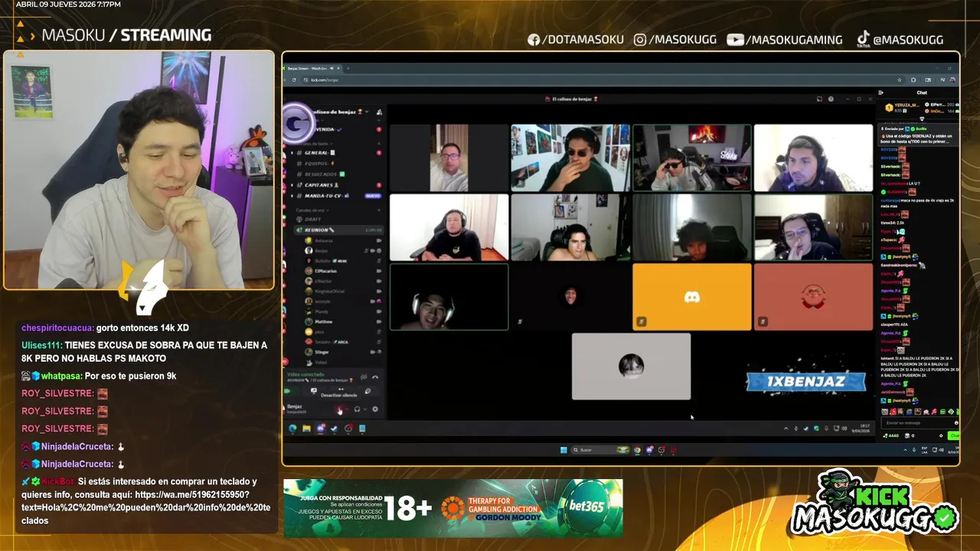Image resolution: width=980 pixels, height=551 pixels.
Task: Toggle the Discord headphones deafen icon
Action: click(358, 409)
